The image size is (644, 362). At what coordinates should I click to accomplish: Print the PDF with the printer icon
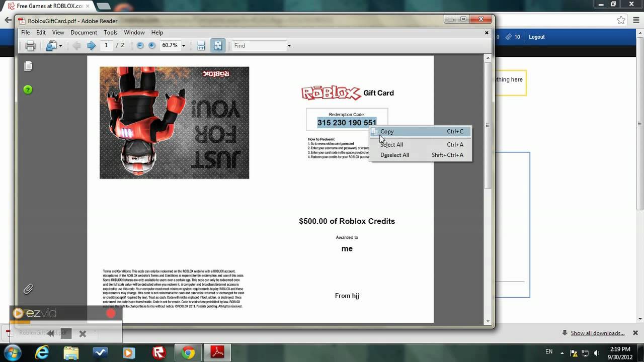click(x=30, y=46)
